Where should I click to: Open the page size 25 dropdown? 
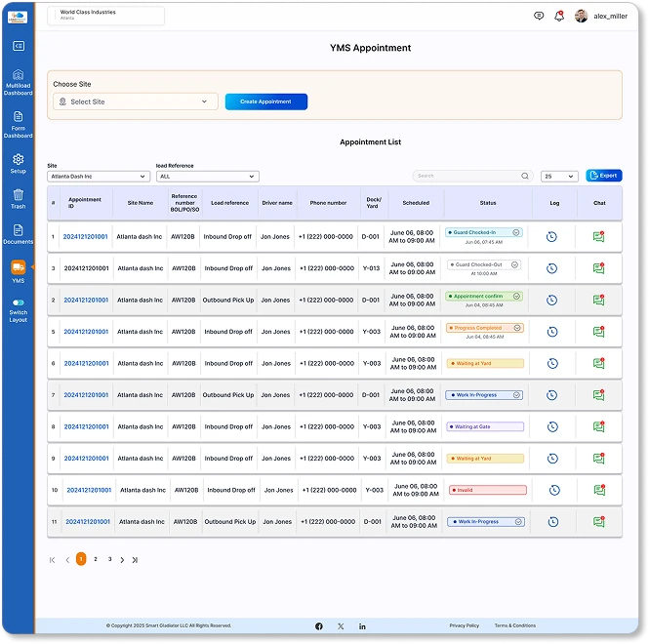point(559,177)
